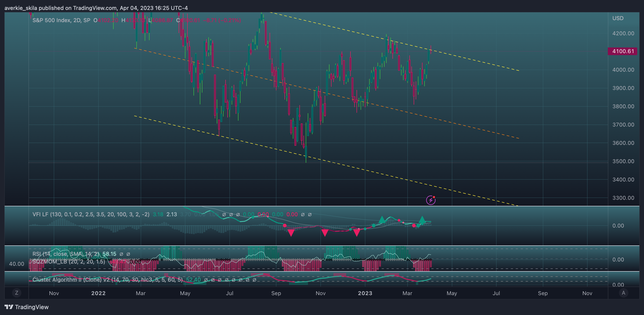The image size is (644, 315).
Task: Click the Mar label right of 2023
Action: coord(407,293)
